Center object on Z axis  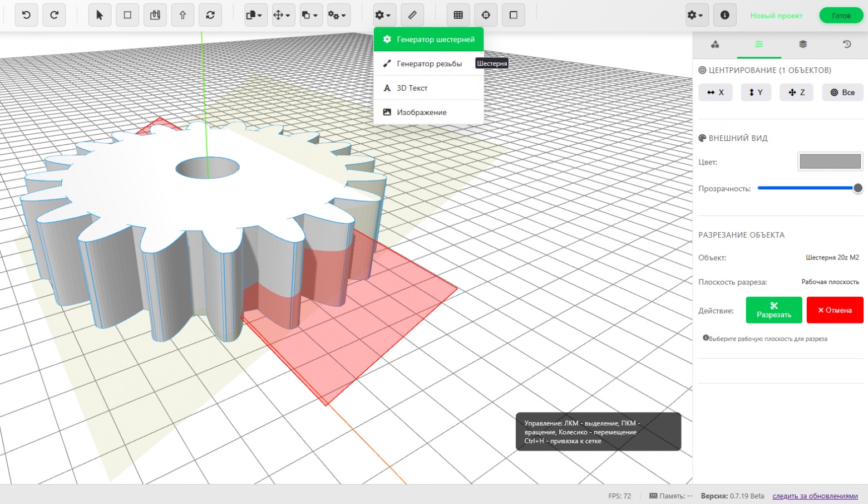tap(796, 92)
